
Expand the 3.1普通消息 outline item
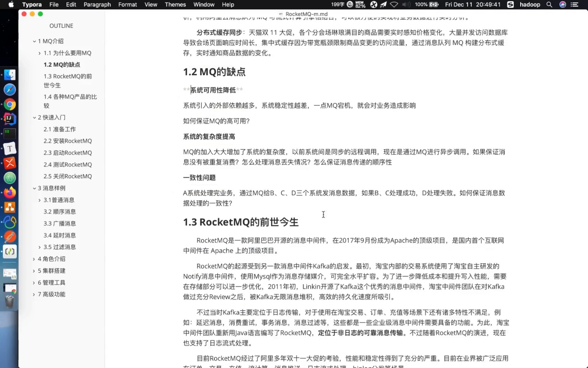click(39, 200)
